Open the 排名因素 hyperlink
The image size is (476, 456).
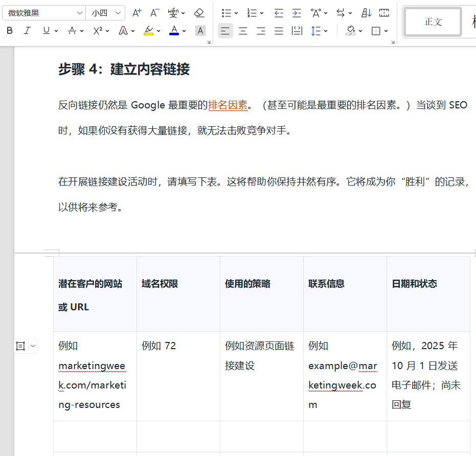point(228,105)
